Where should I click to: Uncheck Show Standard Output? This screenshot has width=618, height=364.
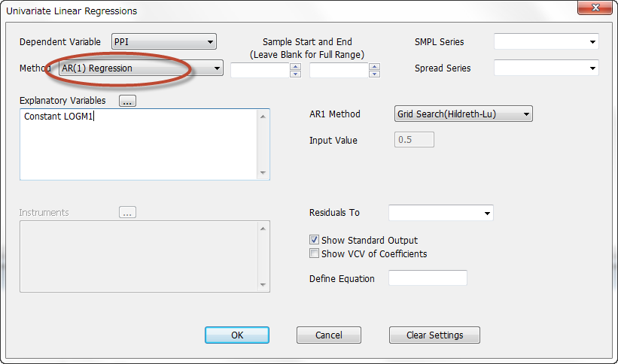pyautogui.click(x=314, y=240)
